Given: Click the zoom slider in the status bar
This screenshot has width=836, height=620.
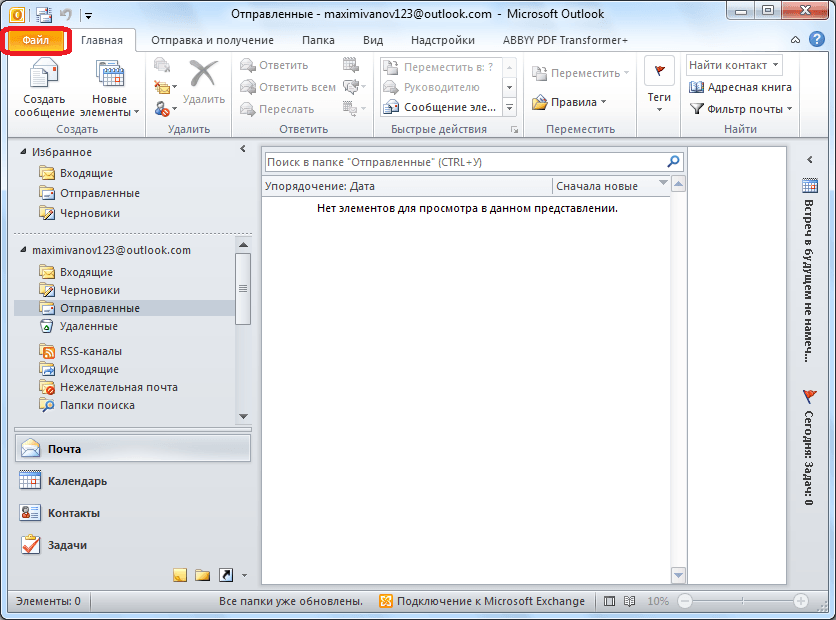Looking at the screenshot, I should [x=741, y=601].
